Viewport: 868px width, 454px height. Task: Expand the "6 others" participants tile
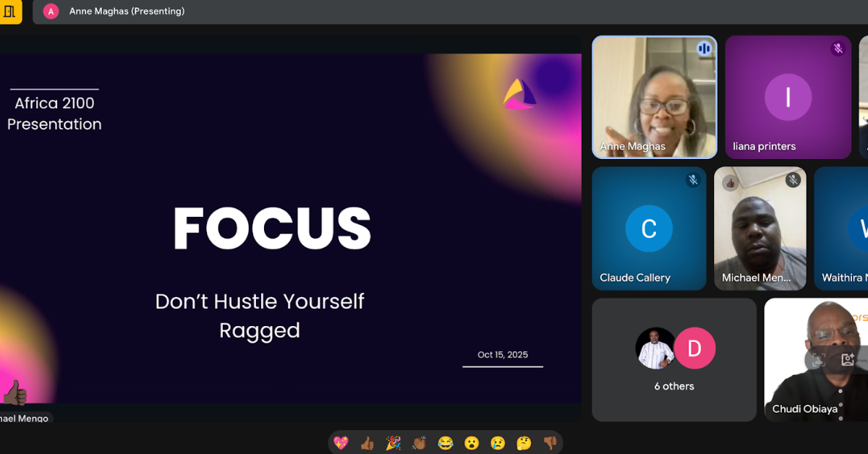point(673,359)
